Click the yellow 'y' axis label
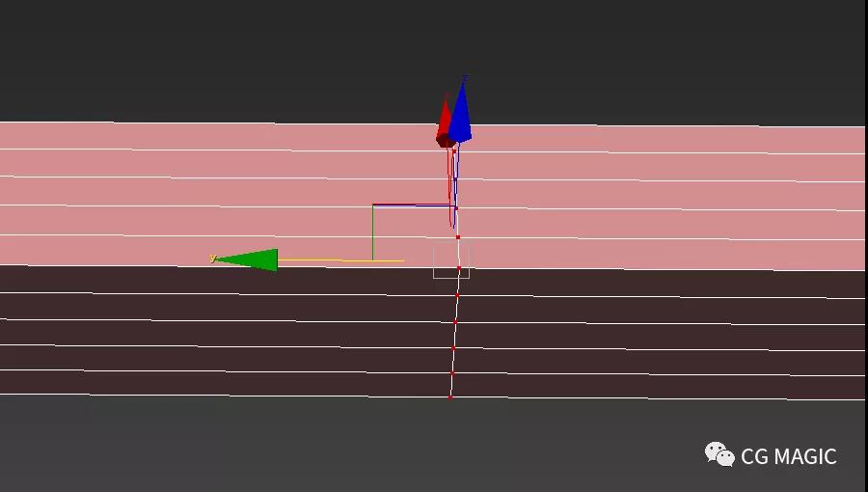This screenshot has height=492, width=868. pyautogui.click(x=212, y=258)
